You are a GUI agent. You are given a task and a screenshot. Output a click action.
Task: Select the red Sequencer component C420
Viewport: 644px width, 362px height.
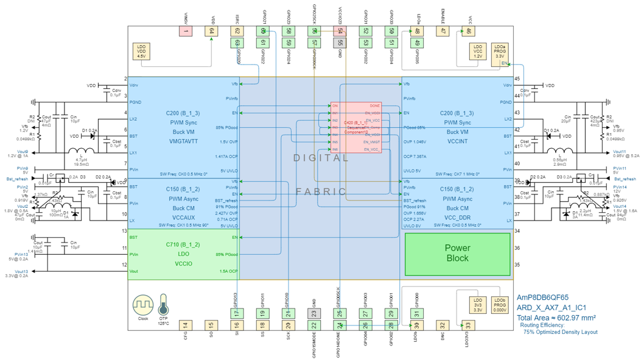(356, 127)
